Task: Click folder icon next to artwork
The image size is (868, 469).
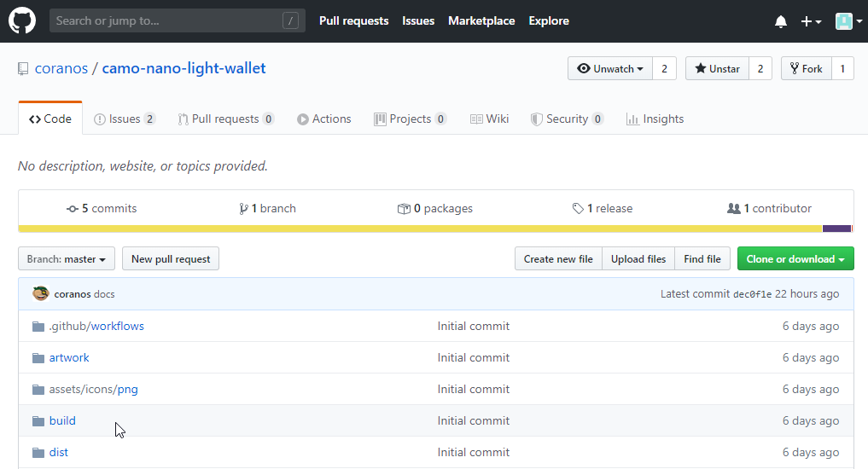Action: (x=38, y=358)
